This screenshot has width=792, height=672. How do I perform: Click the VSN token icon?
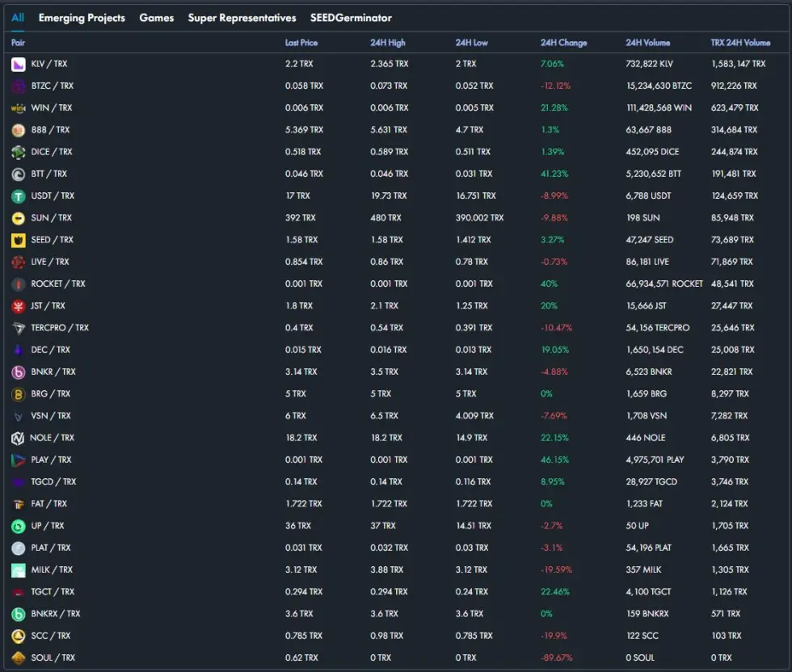coord(18,417)
